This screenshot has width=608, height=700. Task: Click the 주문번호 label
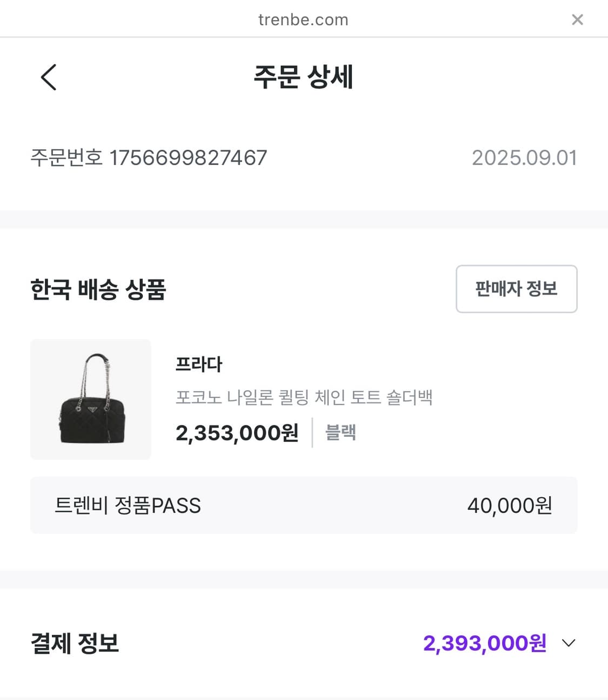tap(66, 158)
